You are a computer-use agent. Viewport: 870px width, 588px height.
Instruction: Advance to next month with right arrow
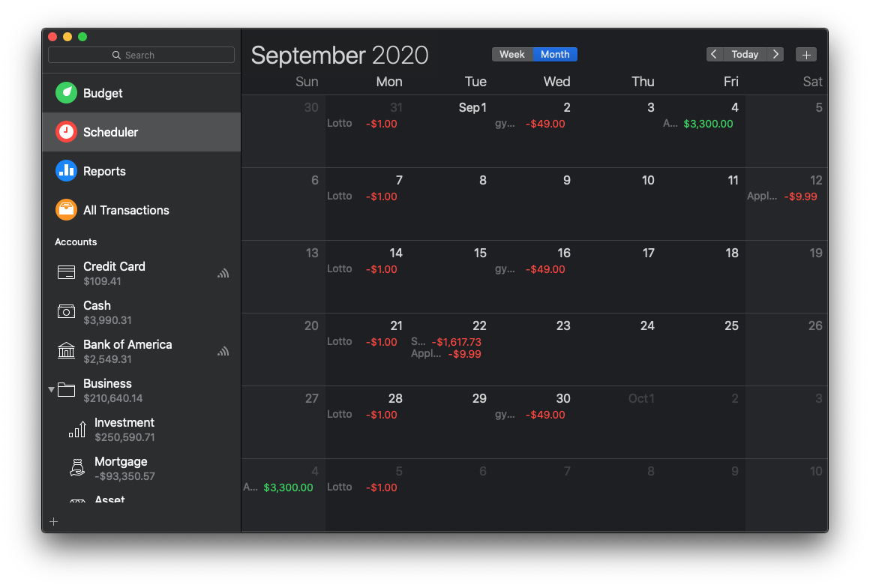tap(777, 54)
